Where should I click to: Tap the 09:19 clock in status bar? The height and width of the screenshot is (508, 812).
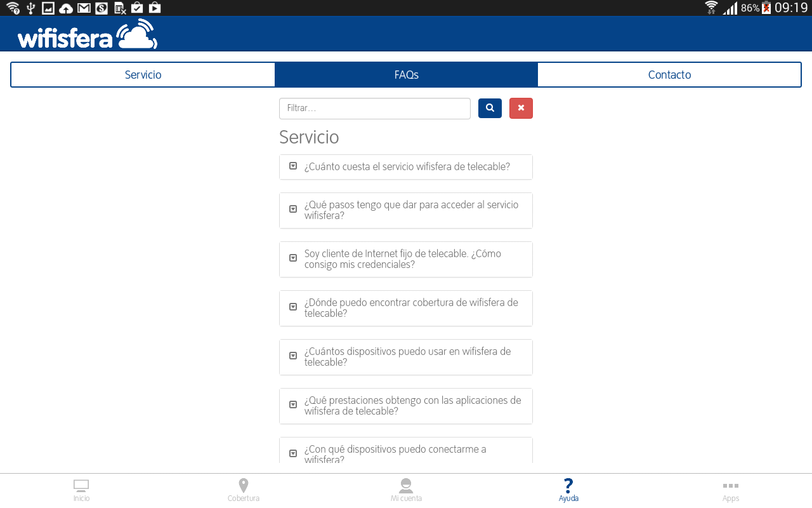coord(790,8)
